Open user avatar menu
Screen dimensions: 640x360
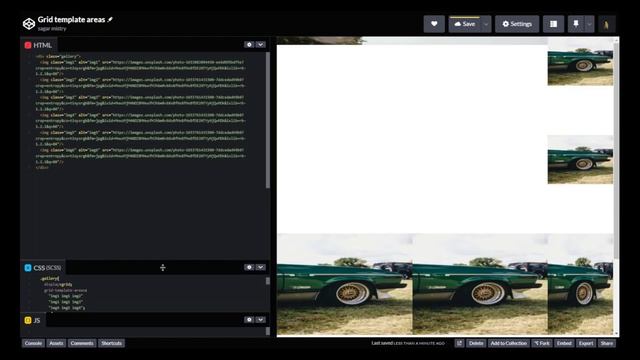pos(607,24)
